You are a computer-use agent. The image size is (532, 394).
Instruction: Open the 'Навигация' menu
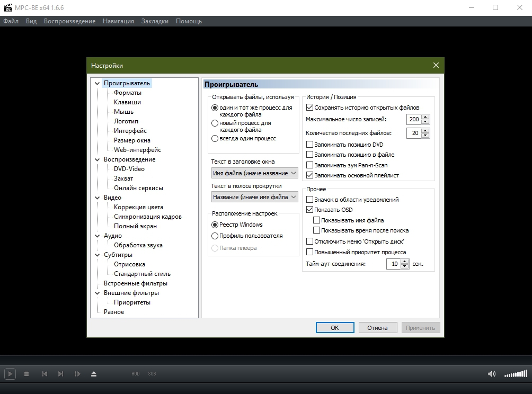118,21
